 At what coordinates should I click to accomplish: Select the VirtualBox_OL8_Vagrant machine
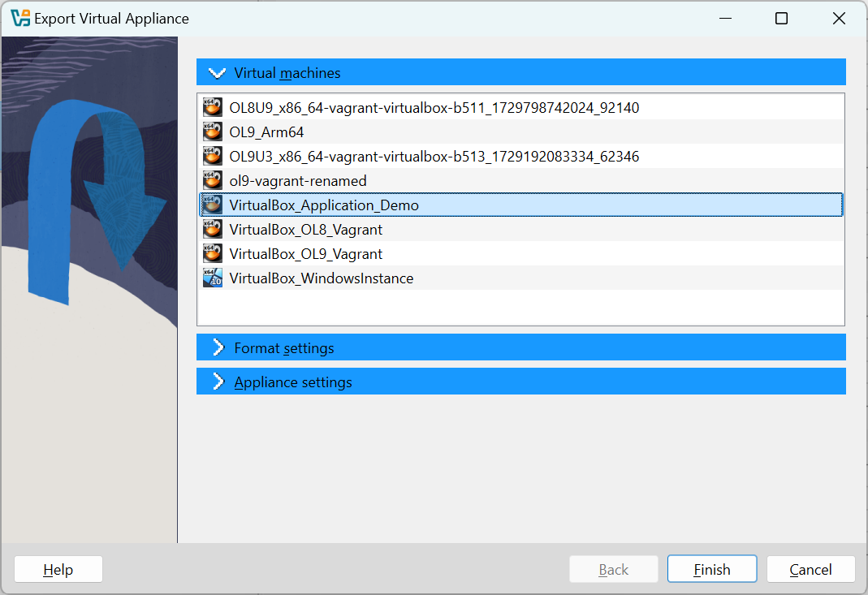click(x=520, y=229)
